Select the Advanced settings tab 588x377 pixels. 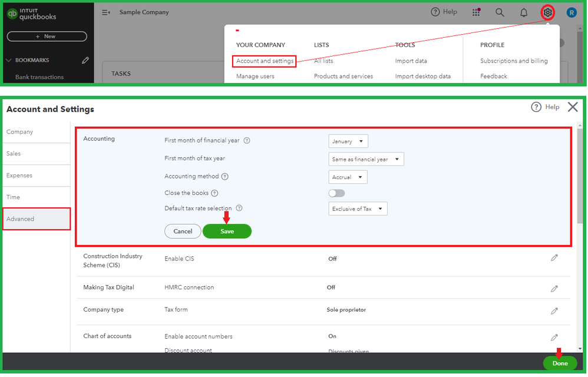tap(37, 219)
